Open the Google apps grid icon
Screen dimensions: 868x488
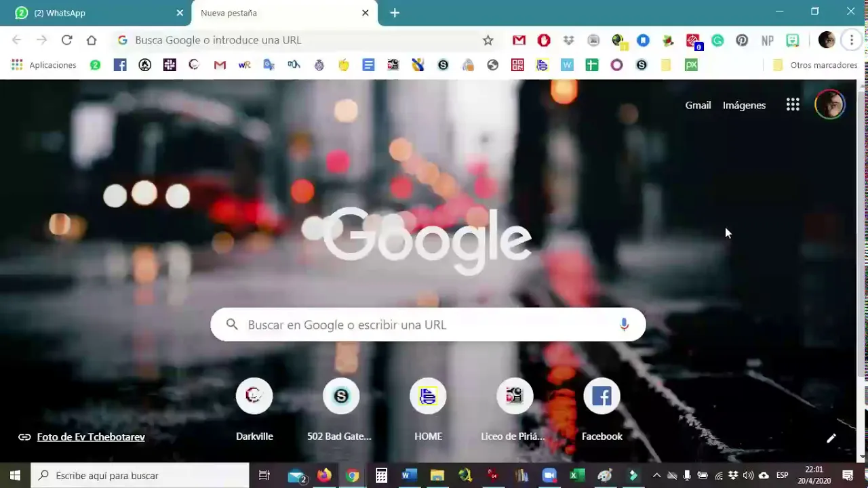point(793,104)
